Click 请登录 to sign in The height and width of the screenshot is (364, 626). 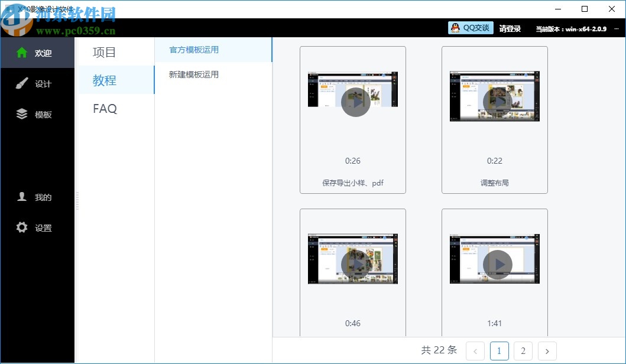(510, 28)
